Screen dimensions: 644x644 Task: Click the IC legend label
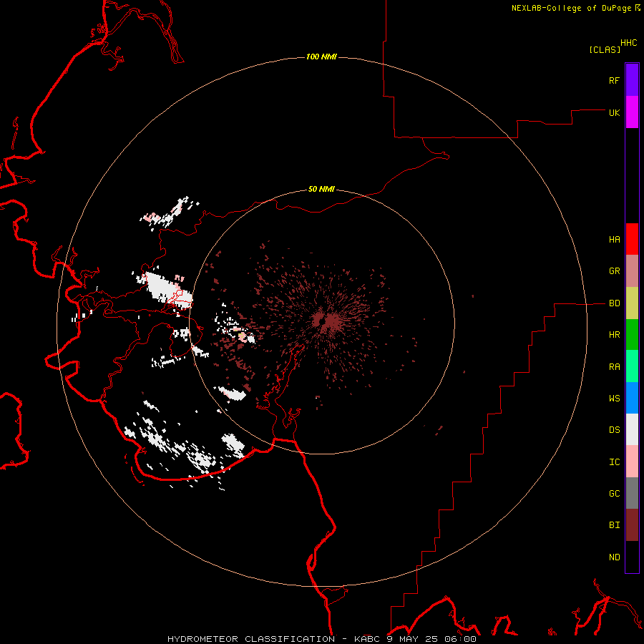tap(614, 462)
